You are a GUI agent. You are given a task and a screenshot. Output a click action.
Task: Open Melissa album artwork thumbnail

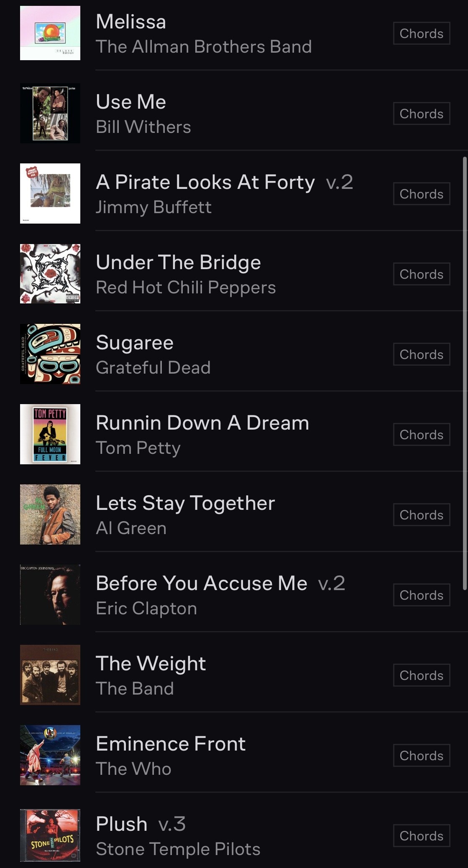click(x=50, y=33)
